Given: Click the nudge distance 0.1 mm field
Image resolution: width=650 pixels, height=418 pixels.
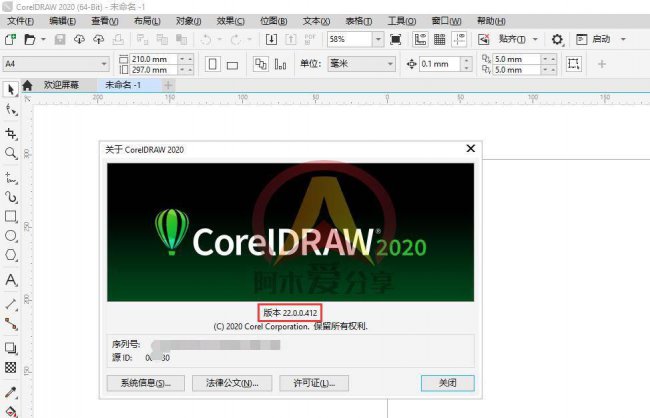Looking at the screenshot, I should (x=440, y=64).
